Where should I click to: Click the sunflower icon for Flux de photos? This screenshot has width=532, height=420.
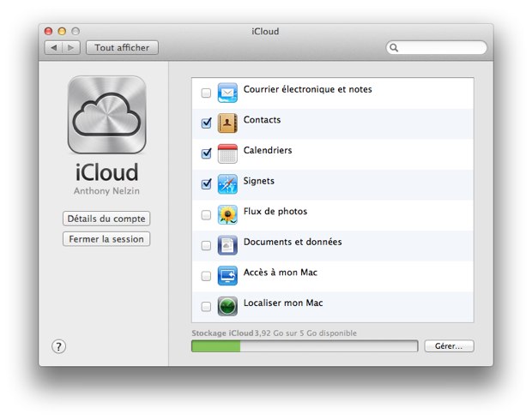(227, 214)
